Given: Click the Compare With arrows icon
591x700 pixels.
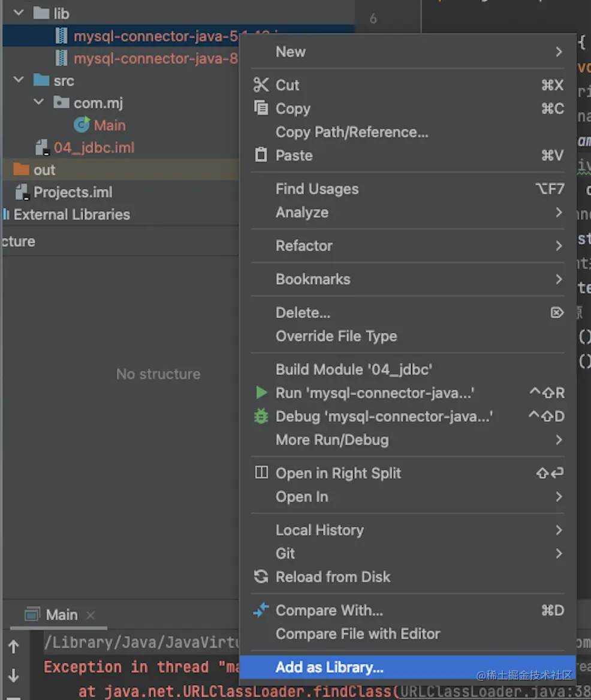Looking at the screenshot, I should click(261, 611).
